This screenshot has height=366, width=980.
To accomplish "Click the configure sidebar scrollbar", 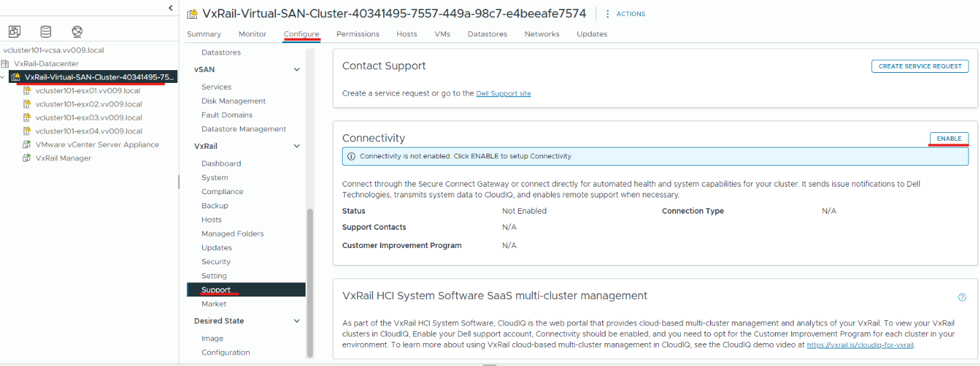I will point(310,283).
